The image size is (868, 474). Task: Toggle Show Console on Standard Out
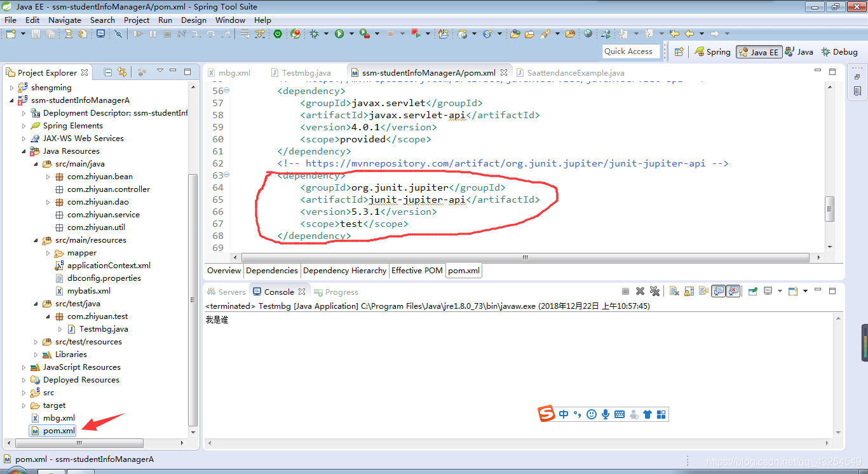[718, 291]
